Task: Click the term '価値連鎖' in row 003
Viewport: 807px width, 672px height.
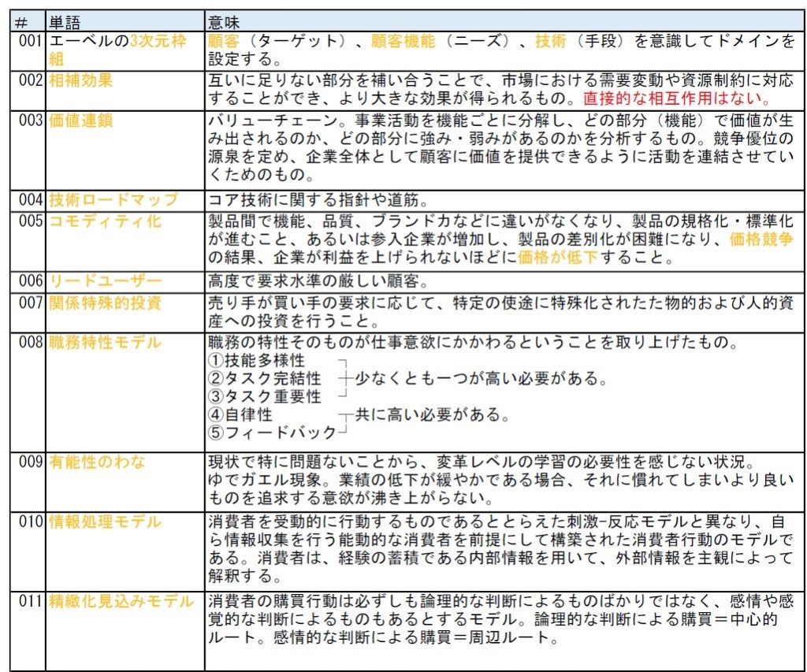Action: (x=81, y=121)
